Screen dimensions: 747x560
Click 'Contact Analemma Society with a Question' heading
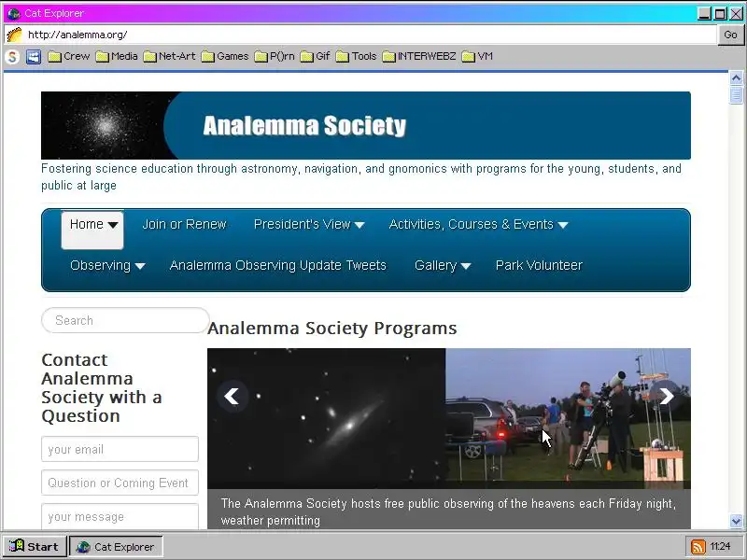tap(102, 387)
